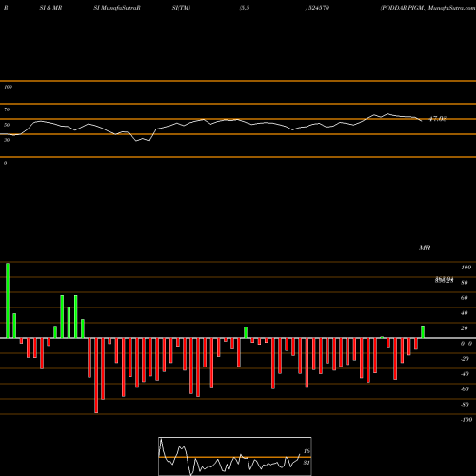
Task: Click the value 16 in mini chart
Action: (x=307, y=451)
